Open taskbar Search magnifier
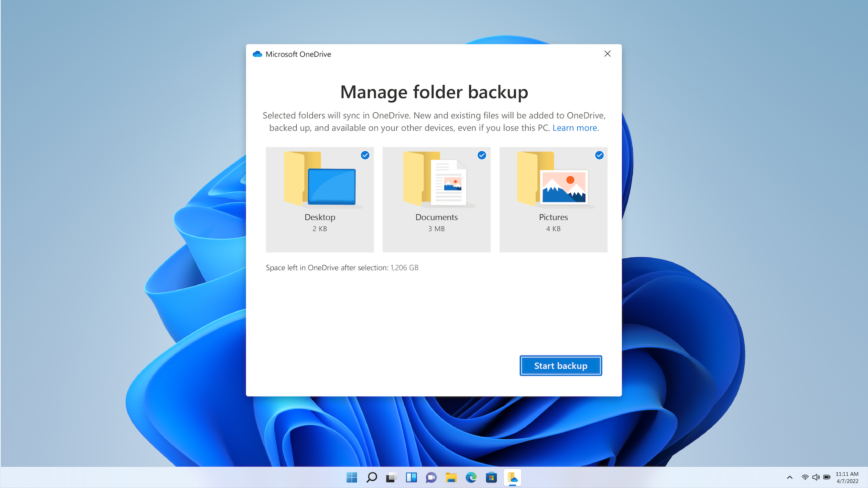Viewport: 868px width, 488px height. [372, 477]
